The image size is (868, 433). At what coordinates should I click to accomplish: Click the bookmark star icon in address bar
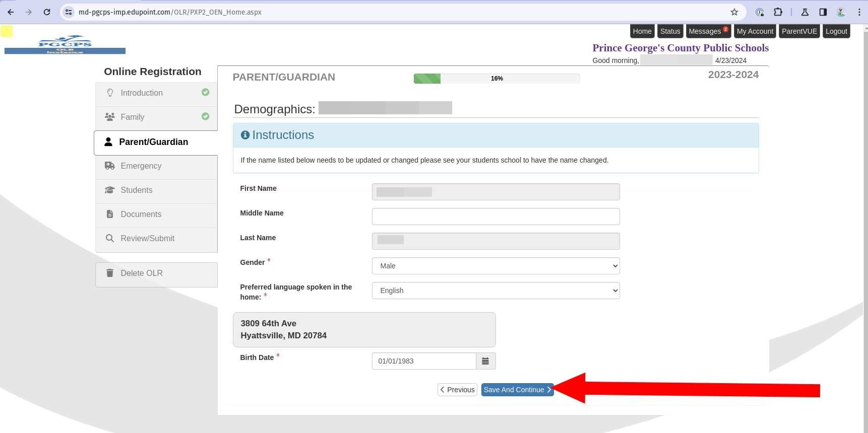click(x=734, y=12)
